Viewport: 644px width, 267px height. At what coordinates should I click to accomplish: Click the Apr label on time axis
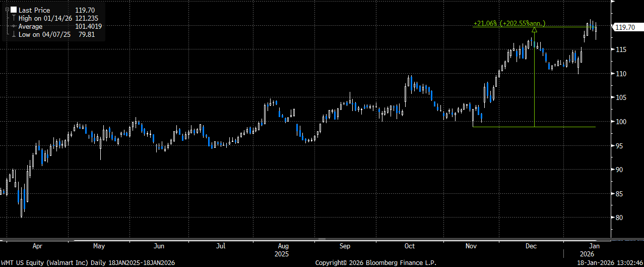37,246
